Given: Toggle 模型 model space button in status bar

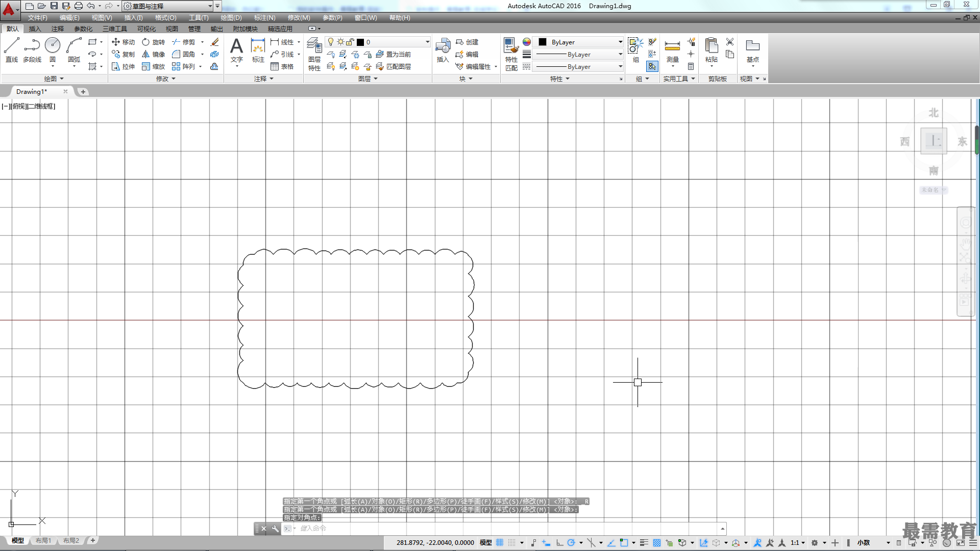Looking at the screenshot, I should point(485,543).
